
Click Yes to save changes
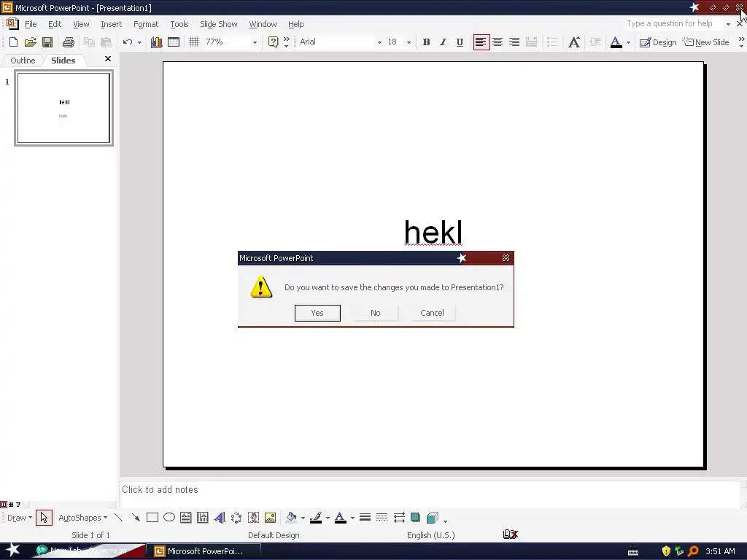point(317,313)
